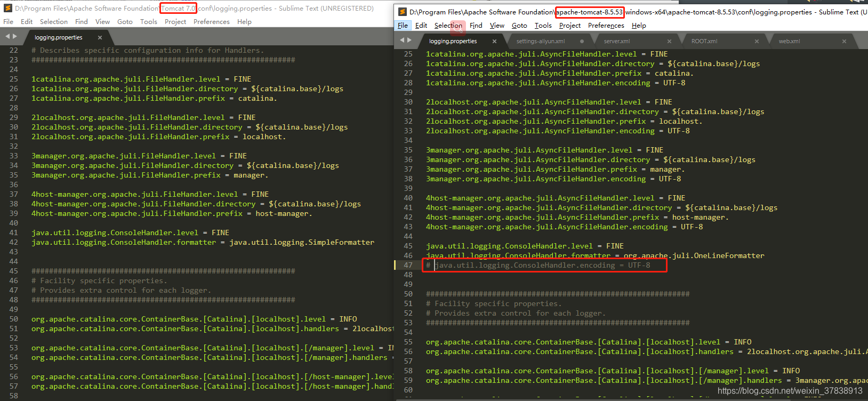Click right window's next tab arrow

coord(409,40)
